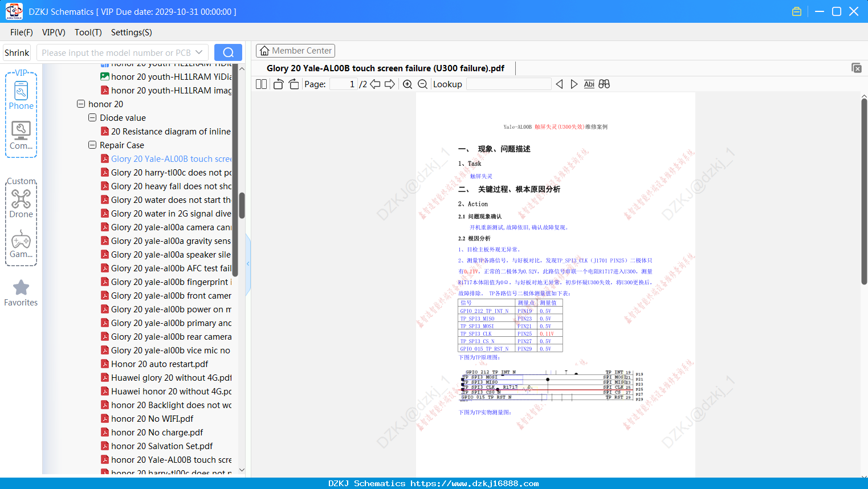Open Huawei glory 20 without 4G.pdf
868x489 pixels.
166,378
